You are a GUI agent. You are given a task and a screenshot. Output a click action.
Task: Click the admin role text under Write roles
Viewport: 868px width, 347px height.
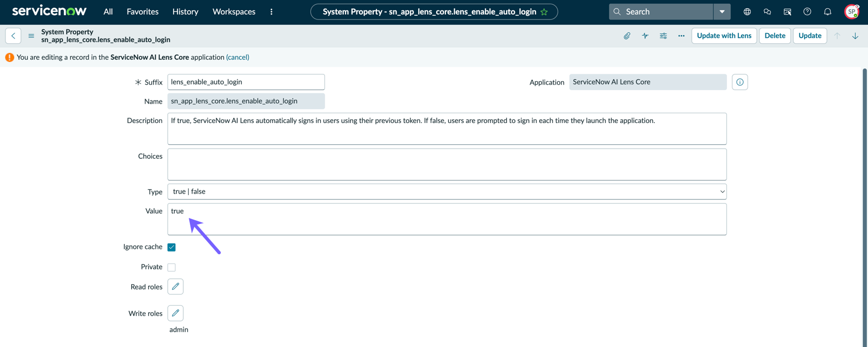coord(179,330)
